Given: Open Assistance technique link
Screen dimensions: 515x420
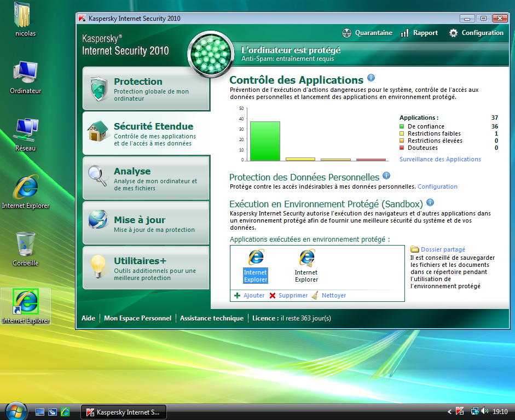Looking at the screenshot, I should tap(212, 318).
